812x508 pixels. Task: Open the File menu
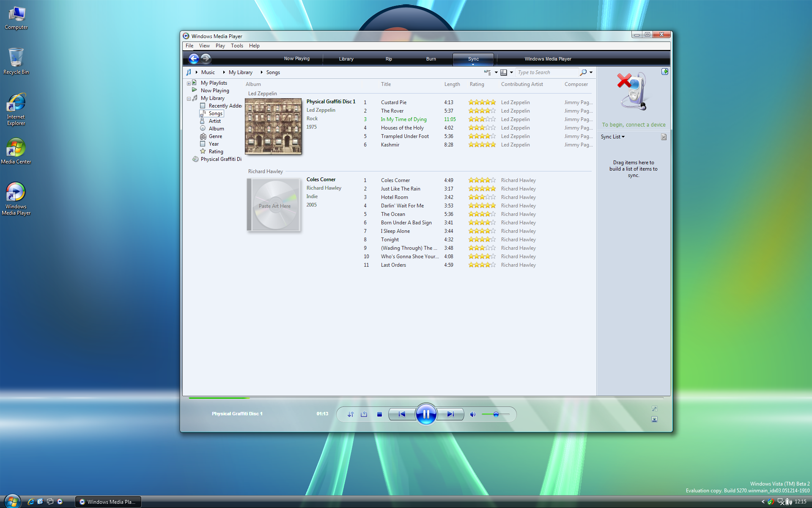coord(189,46)
